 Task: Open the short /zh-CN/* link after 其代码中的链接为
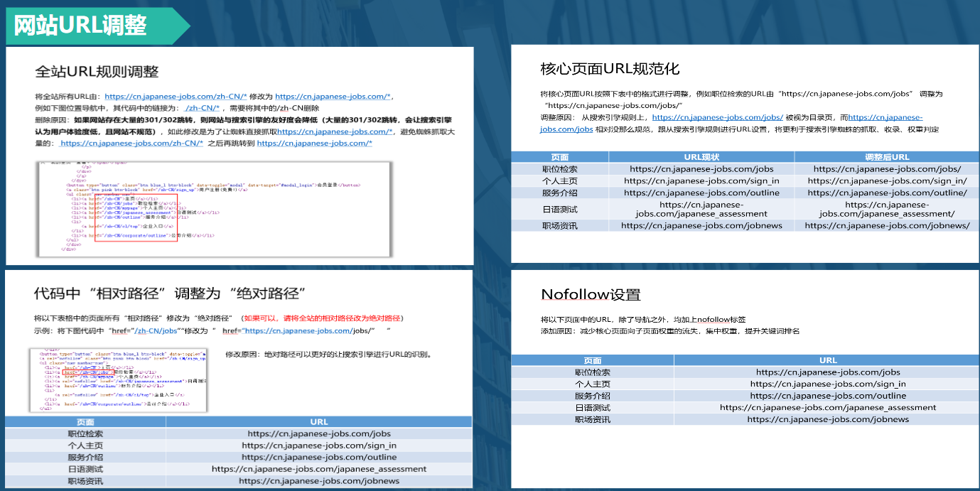pyautogui.click(x=202, y=108)
